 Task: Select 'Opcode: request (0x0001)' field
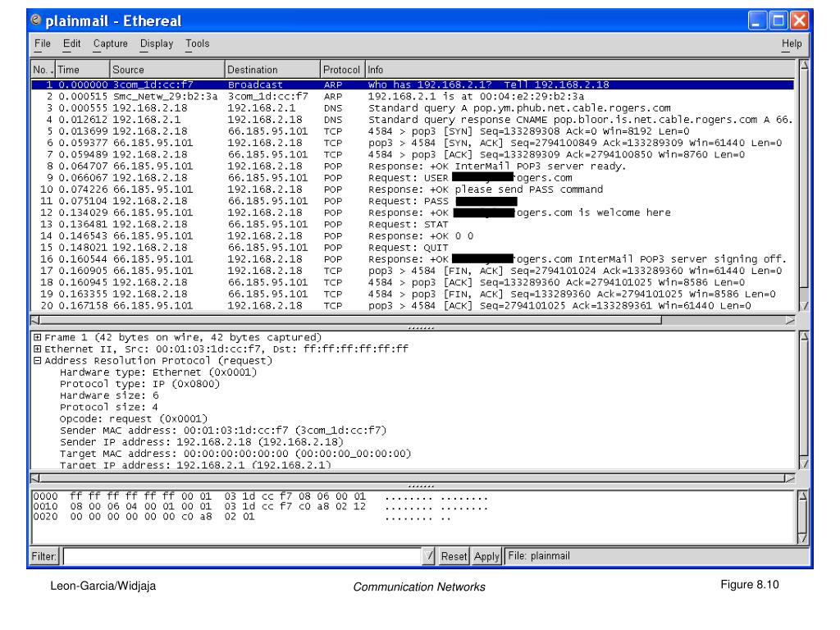click(x=134, y=419)
